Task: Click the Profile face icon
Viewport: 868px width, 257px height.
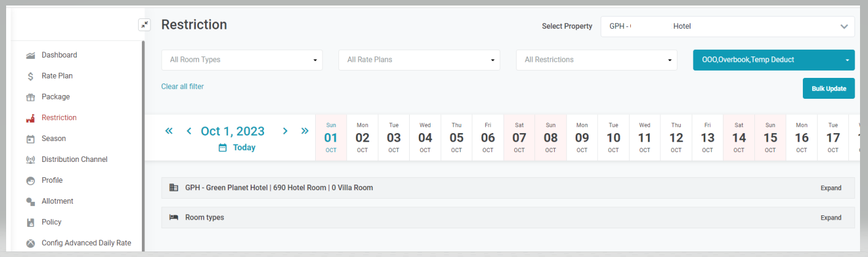Action: tap(30, 180)
